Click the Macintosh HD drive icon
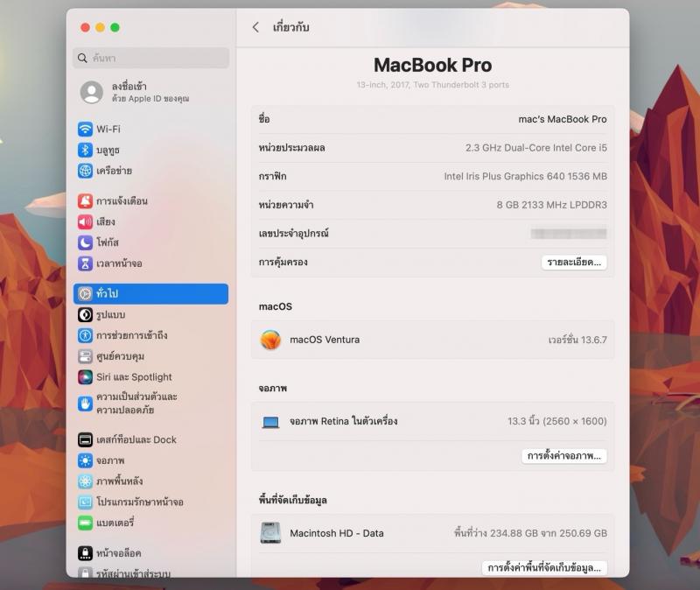Image resolution: width=700 pixels, height=590 pixels. click(x=270, y=533)
